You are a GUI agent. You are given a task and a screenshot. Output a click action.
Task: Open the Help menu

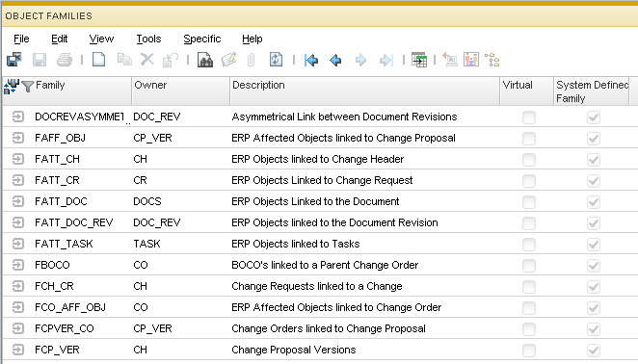pos(252,39)
